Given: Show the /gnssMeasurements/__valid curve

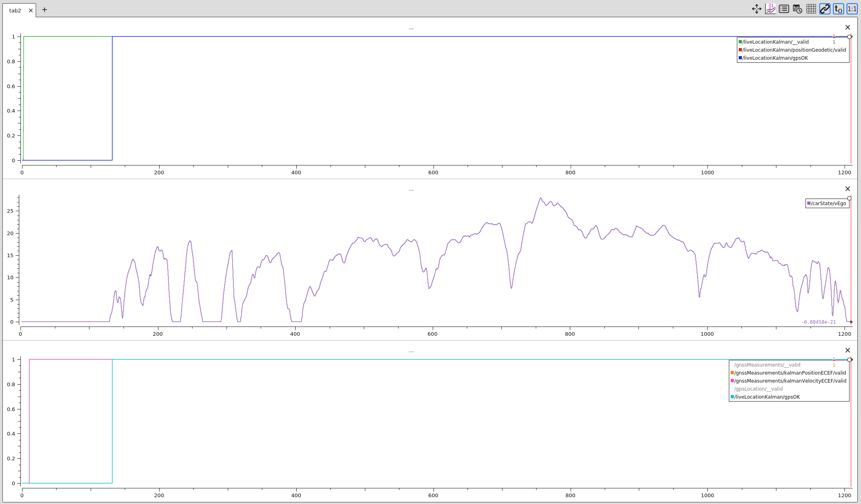Looking at the screenshot, I should tap(766, 365).
